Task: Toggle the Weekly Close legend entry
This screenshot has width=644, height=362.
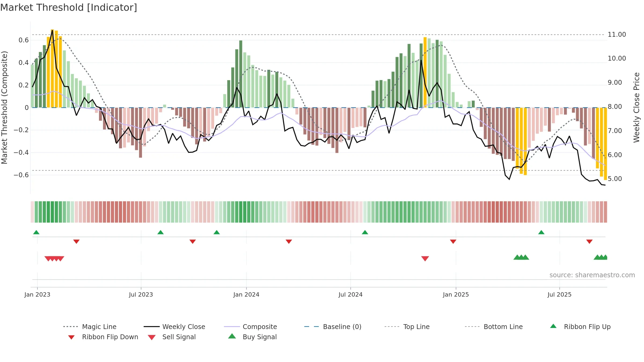Action: [x=174, y=327]
